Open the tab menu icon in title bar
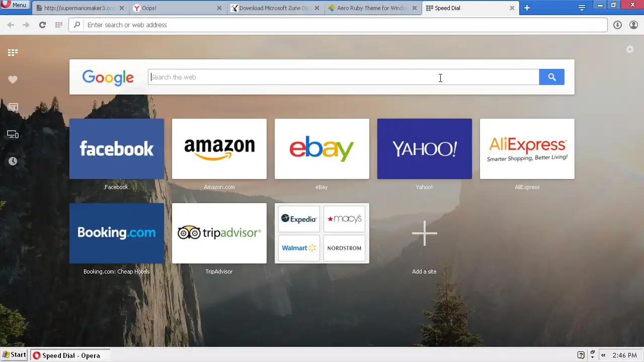The height and width of the screenshot is (362, 644). pos(582,8)
